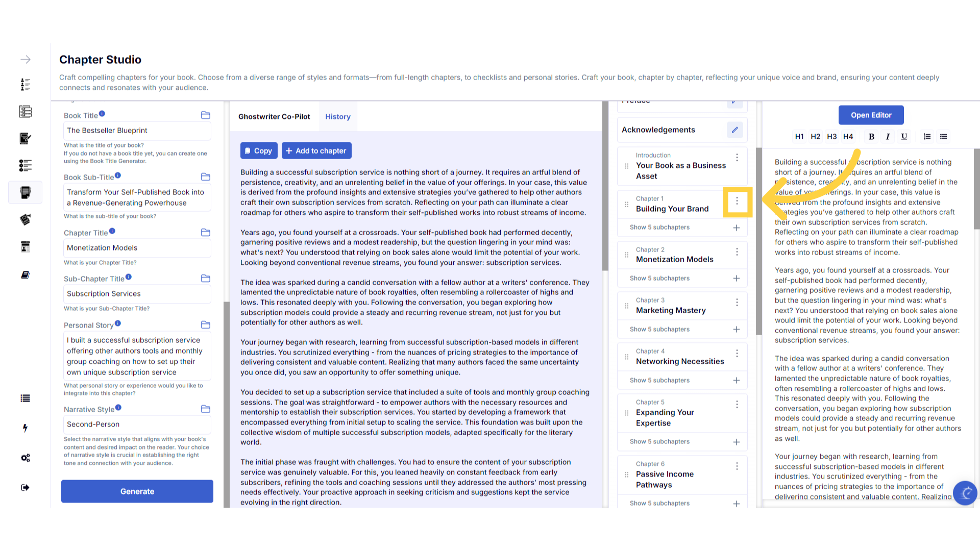Image resolution: width=980 pixels, height=551 pixels.
Task: Click the Acknowledgements pencil edit icon
Action: (x=734, y=130)
